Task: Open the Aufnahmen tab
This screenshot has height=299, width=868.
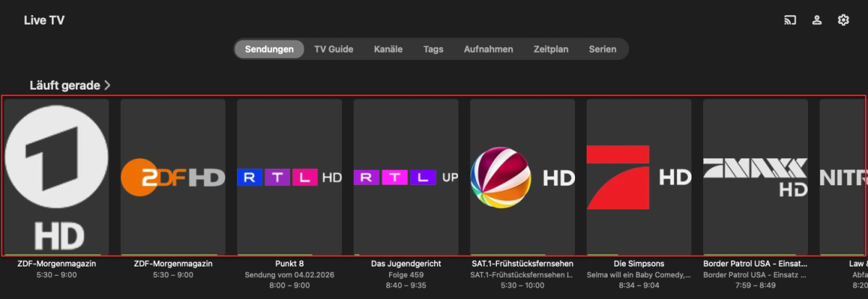Action: tap(488, 49)
